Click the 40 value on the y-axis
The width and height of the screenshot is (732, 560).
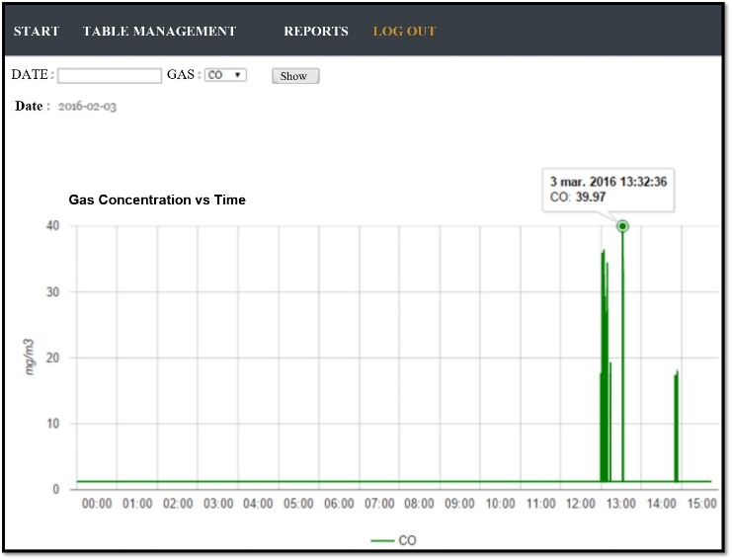51,226
